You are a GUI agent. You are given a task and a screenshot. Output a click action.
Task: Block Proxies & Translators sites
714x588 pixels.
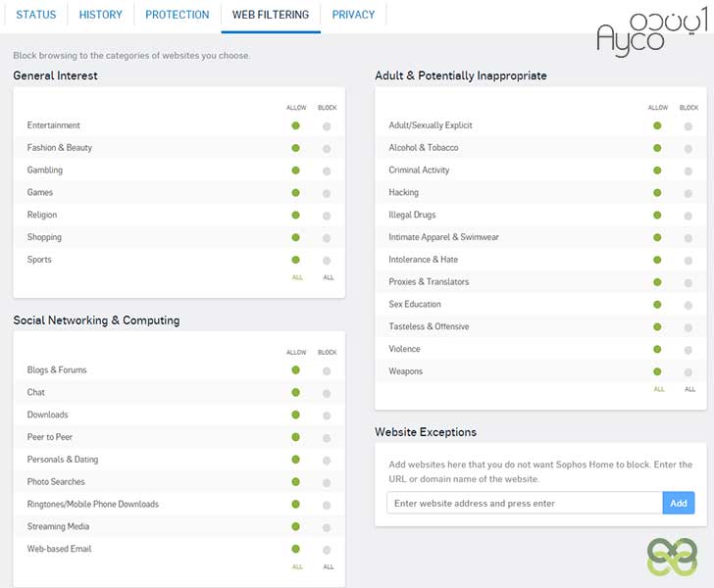[688, 283]
